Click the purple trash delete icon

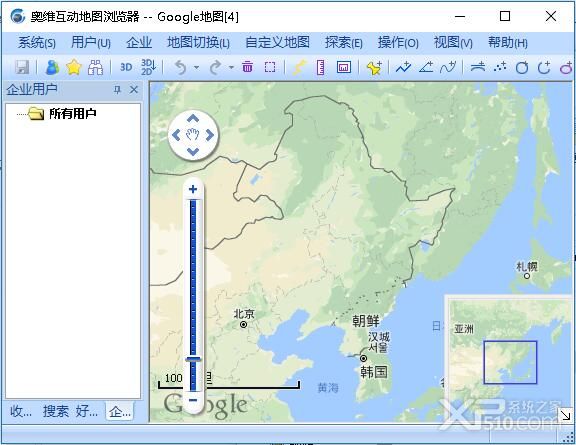248,67
